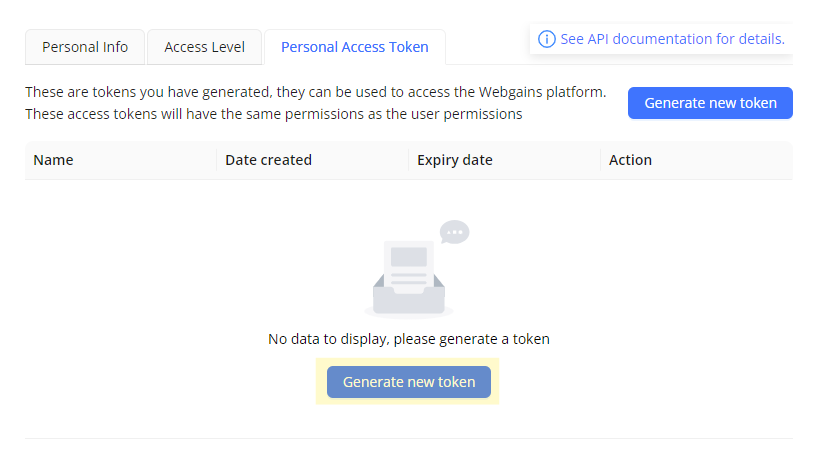Open the See API documentation link
Image resolution: width=822 pixels, height=463 pixels.
[673, 39]
